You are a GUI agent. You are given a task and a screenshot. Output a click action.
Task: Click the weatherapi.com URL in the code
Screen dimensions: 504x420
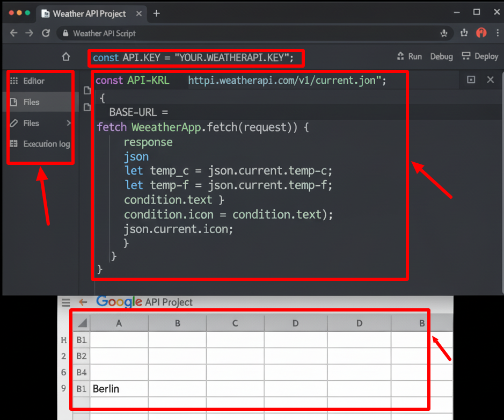(287, 81)
